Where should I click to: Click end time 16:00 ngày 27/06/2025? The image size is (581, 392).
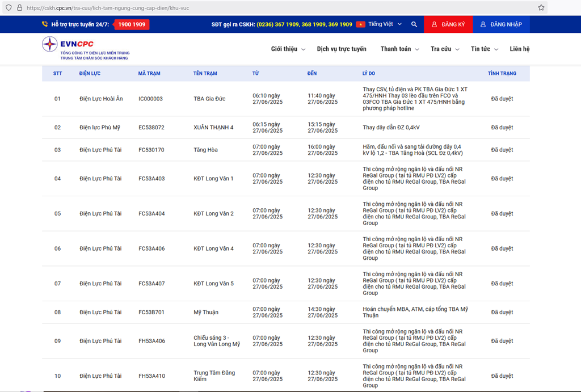tap(323, 150)
